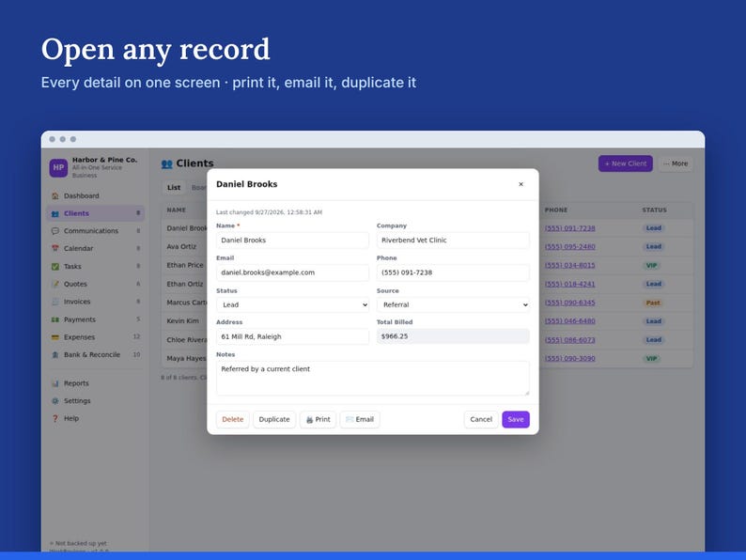Open Dashboard in the sidebar
Screen dimensions: 746x560
click(x=82, y=195)
